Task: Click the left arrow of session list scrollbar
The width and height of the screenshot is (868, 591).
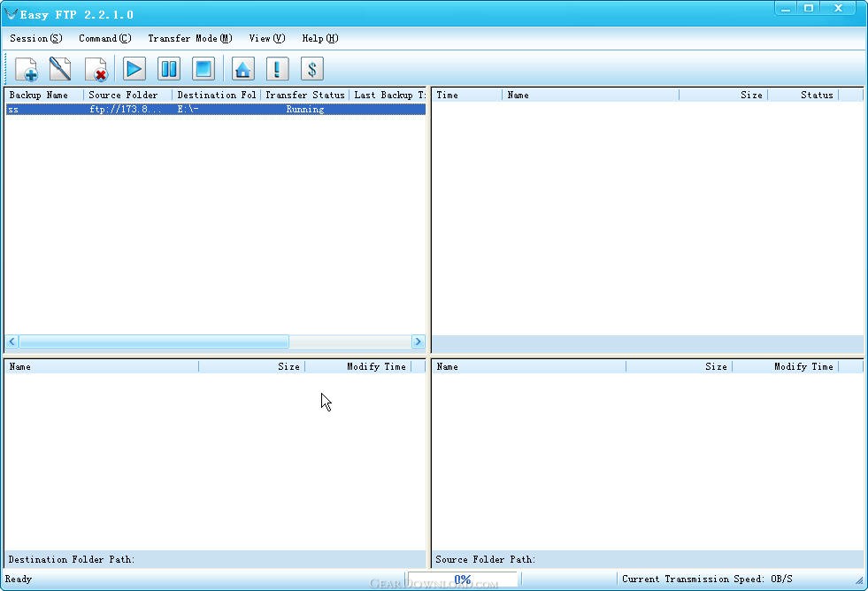Action: [12, 342]
